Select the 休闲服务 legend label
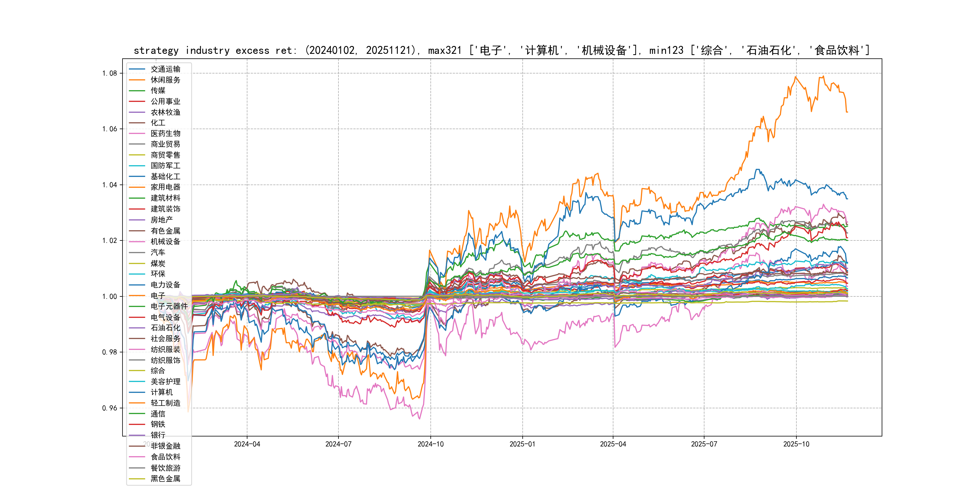 pyautogui.click(x=165, y=80)
